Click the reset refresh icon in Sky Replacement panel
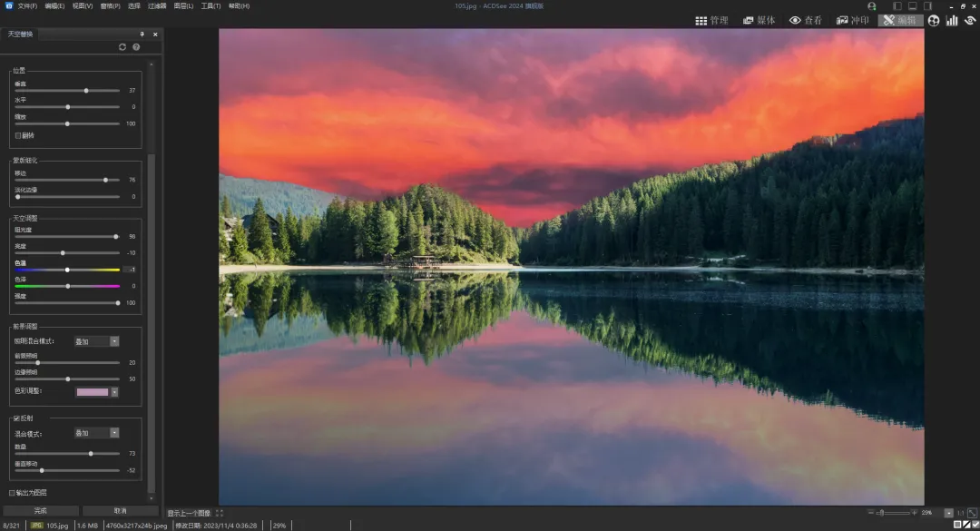 (122, 47)
